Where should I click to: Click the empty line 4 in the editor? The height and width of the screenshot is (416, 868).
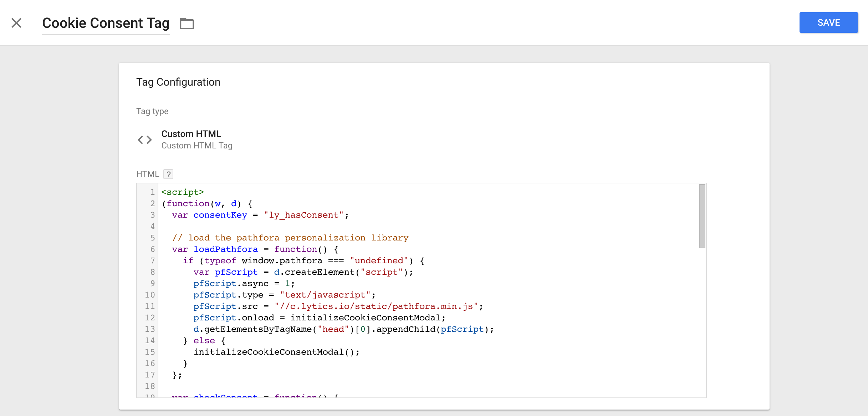coord(285,227)
